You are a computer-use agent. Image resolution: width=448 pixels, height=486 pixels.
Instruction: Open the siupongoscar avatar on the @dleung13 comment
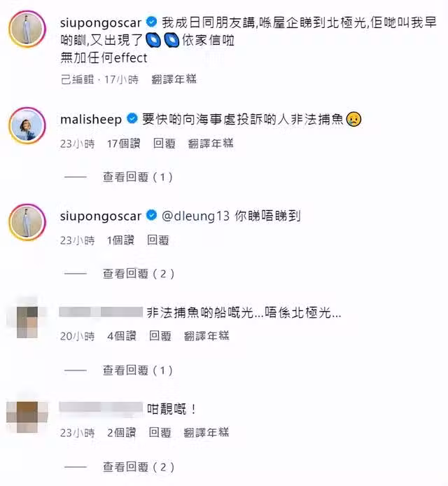(27, 223)
